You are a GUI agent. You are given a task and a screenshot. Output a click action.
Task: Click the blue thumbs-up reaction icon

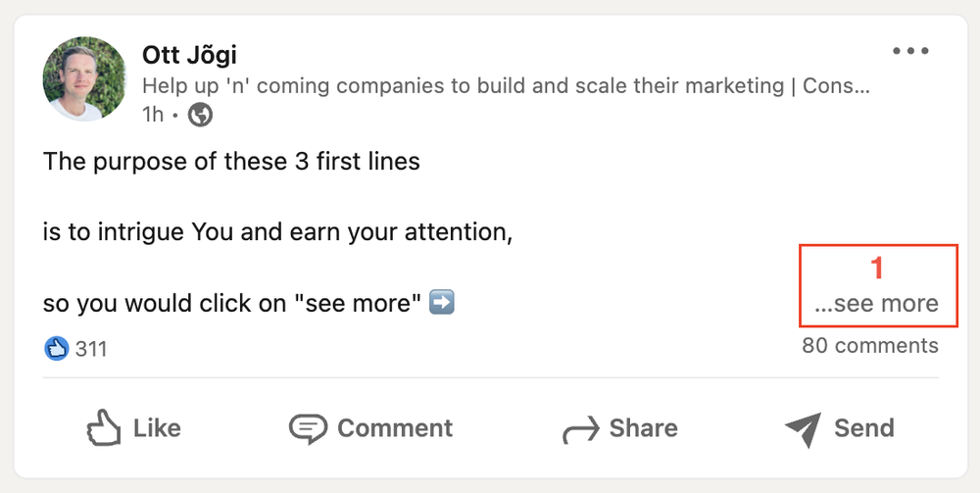tap(56, 348)
